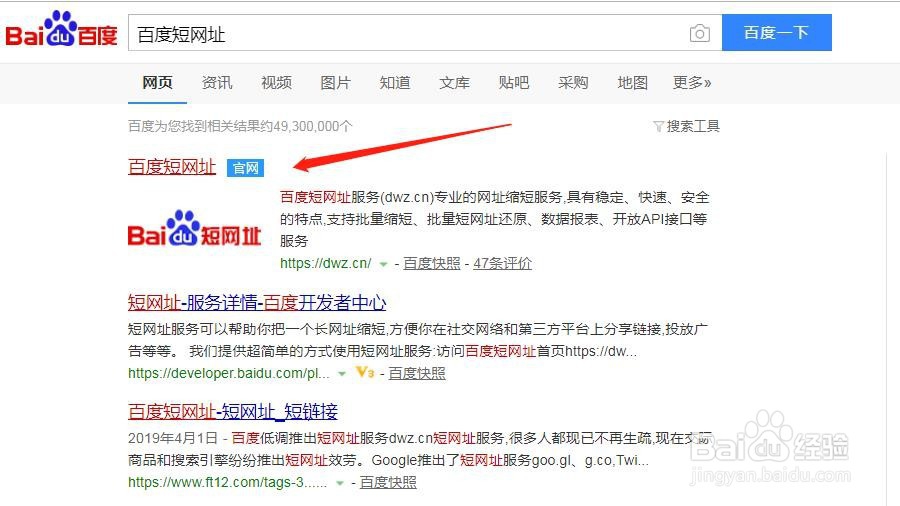
Task: Open the 知道 tab
Action: 395,83
